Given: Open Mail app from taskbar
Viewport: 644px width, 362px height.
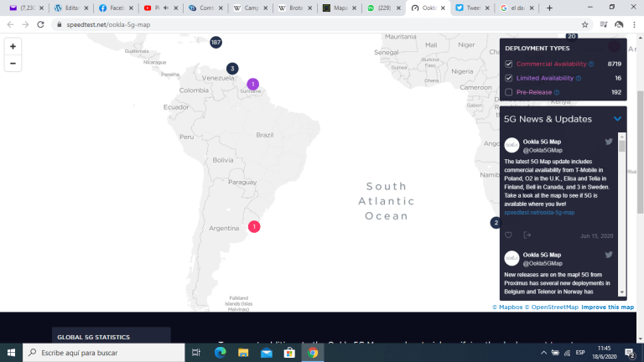Looking at the screenshot, I should (x=267, y=353).
